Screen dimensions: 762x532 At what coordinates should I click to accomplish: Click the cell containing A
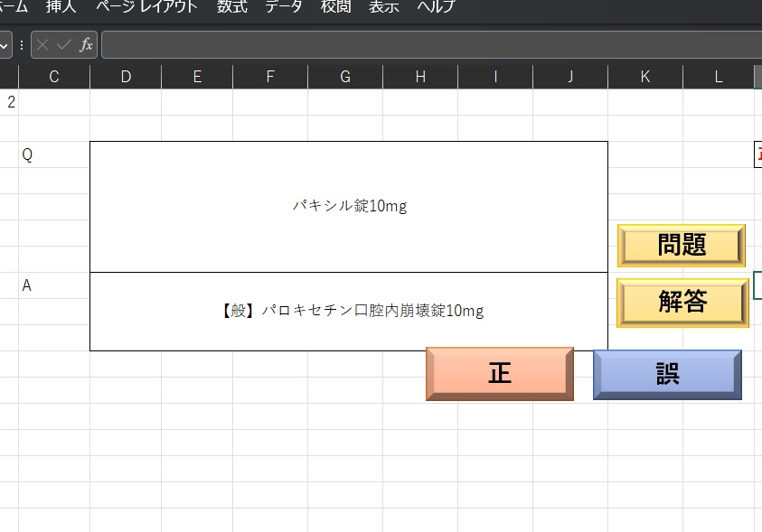[54, 285]
